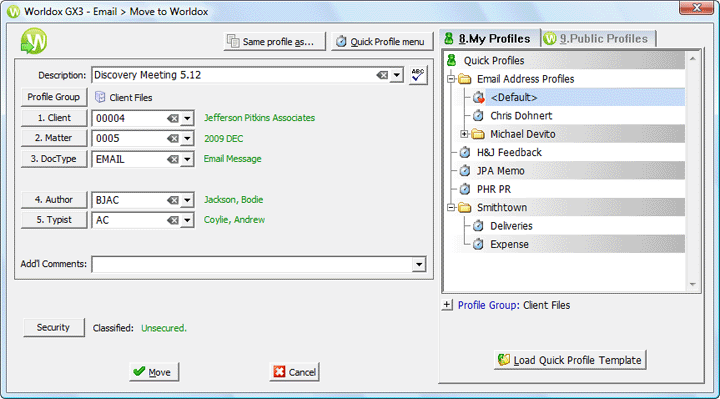Image resolution: width=720 pixels, height=399 pixels.
Task: Open the Add'l Comments dropdown arrow
Action: pos(419,264)
